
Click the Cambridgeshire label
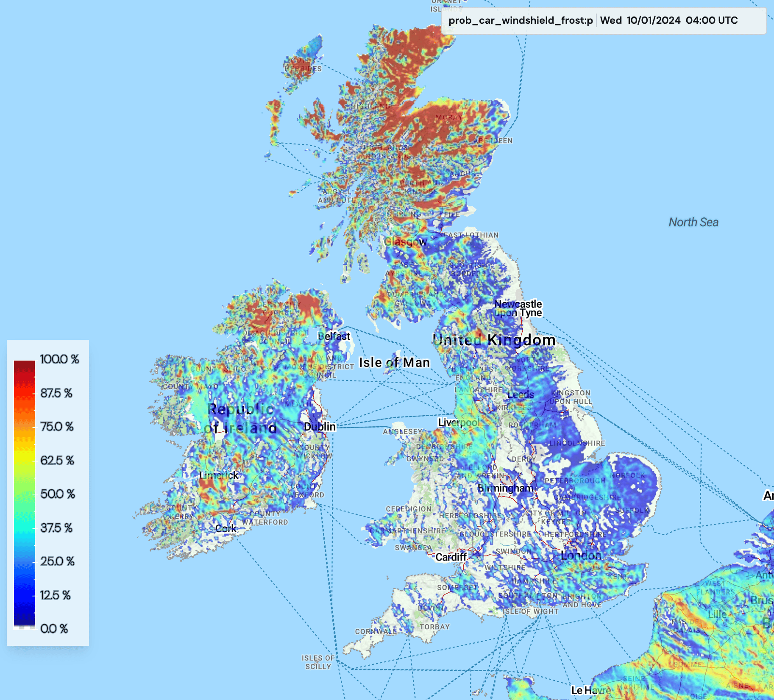click(x=587, y=497)
